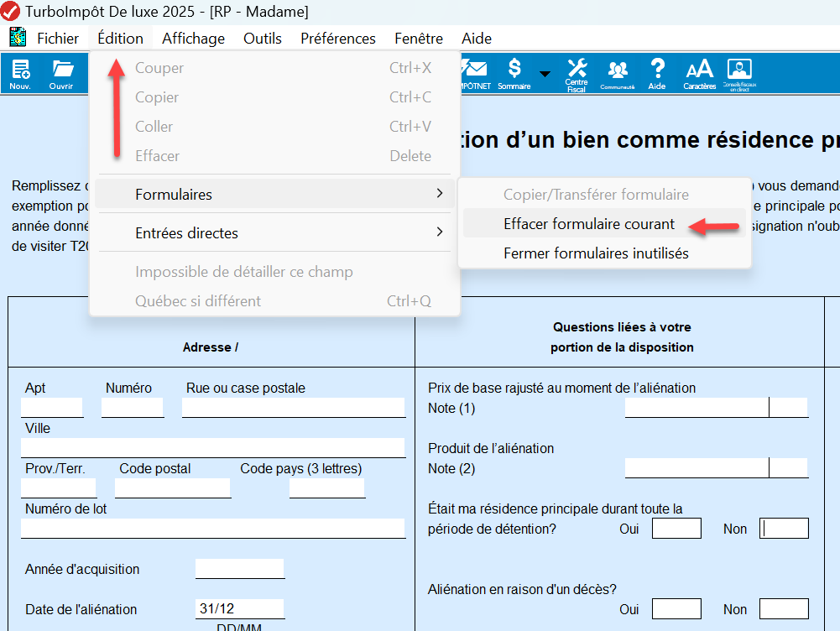The image size is (840, 631).
Task: Click the Prix de base rajusté amount field
Action: [697, 407]
